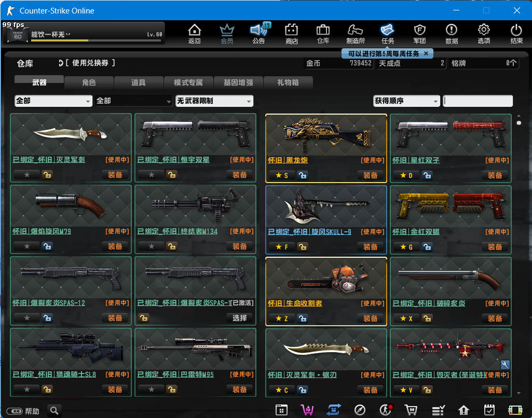532x418 pixels.
Task: Click the 使用兑换券 link
Action: 90,63
